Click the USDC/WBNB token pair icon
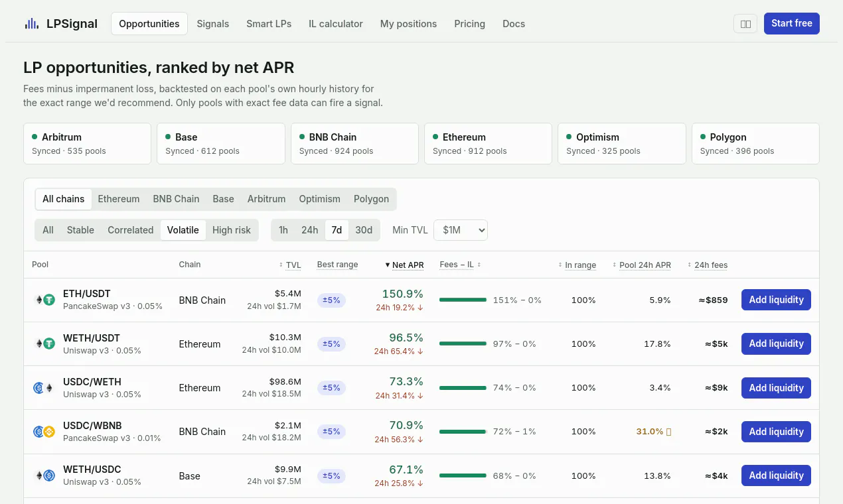 click(x=44, y=432)
